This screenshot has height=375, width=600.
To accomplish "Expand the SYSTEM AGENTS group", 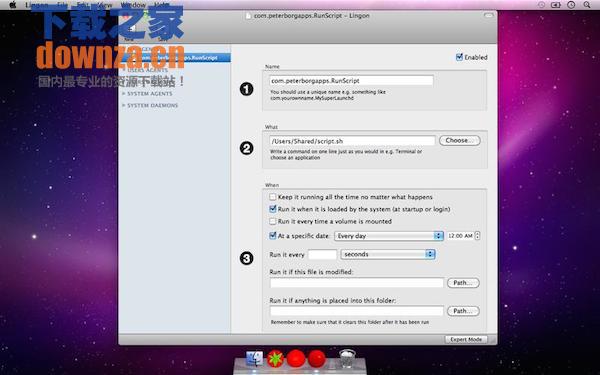I will (124, 93).
